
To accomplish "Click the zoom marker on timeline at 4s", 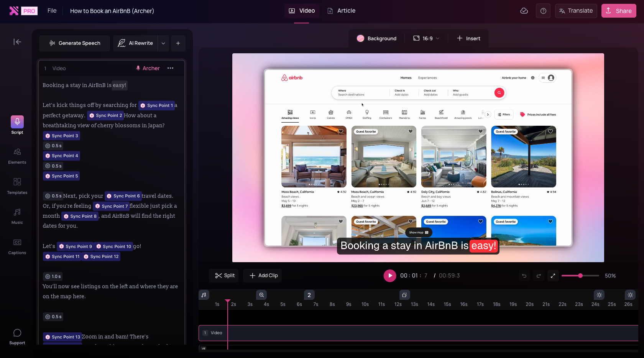I will click(261, 295).
